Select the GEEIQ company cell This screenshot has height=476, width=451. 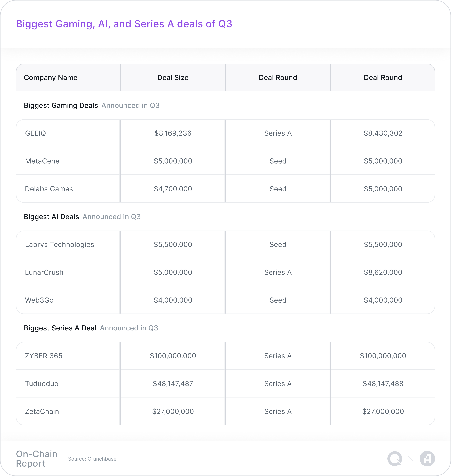pos(68,133)
